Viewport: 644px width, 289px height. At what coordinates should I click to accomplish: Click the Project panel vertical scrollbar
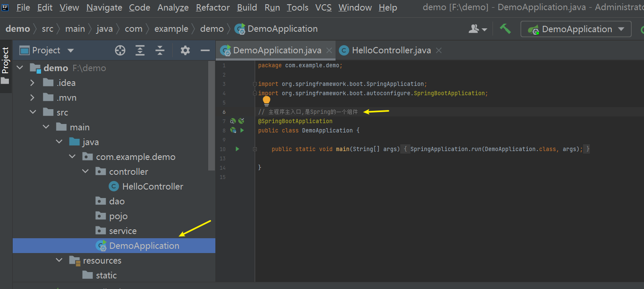[x=212, y=115]
